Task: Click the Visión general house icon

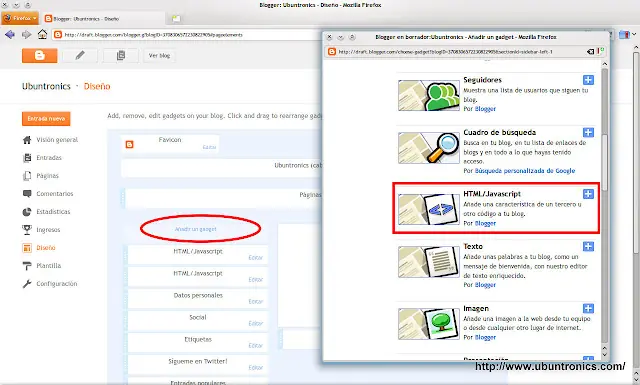Action: tap(27, 140)
